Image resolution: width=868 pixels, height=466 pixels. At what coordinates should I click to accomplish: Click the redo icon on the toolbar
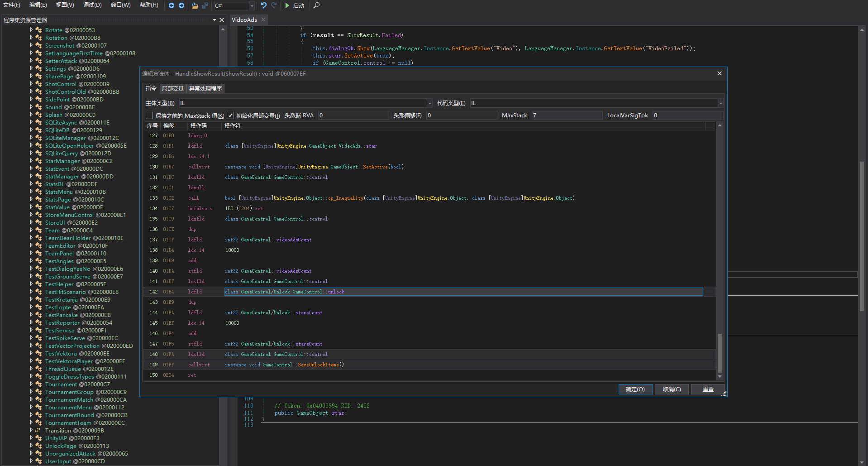pos(274,5)
